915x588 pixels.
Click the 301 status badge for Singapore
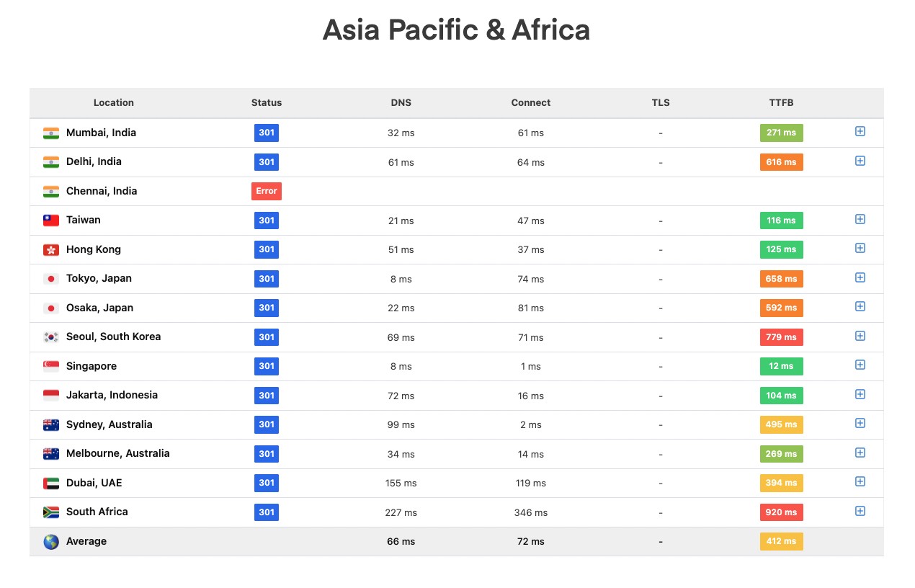pos(267,366)
